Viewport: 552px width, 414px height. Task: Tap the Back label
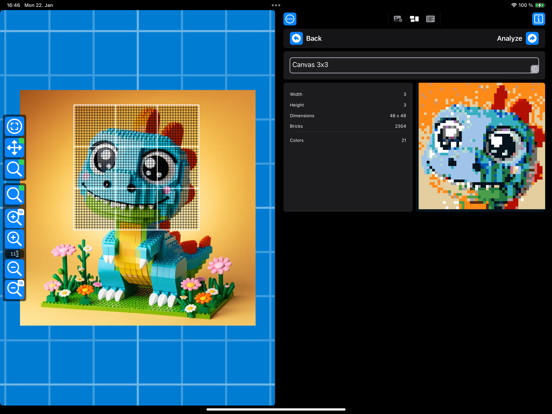pos(314,38)
